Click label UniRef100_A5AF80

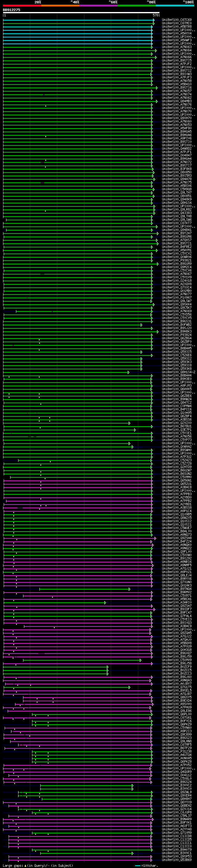(177, 128)
